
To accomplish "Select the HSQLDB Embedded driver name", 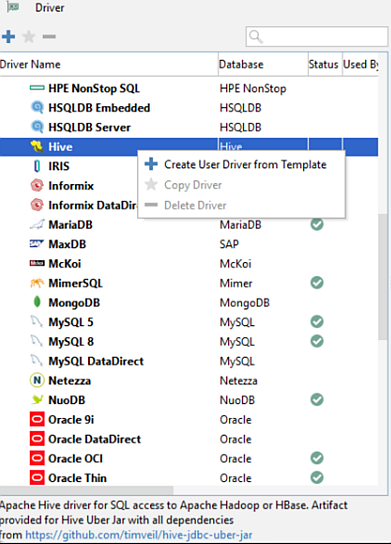I will pos(99,108).
